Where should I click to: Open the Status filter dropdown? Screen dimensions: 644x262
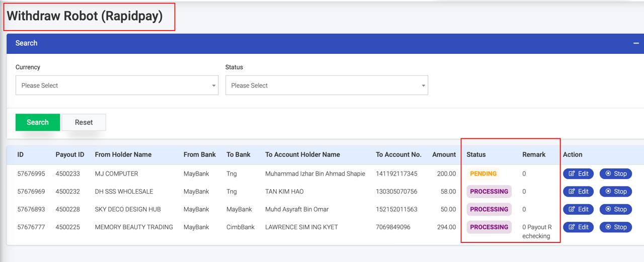(327, 85)
